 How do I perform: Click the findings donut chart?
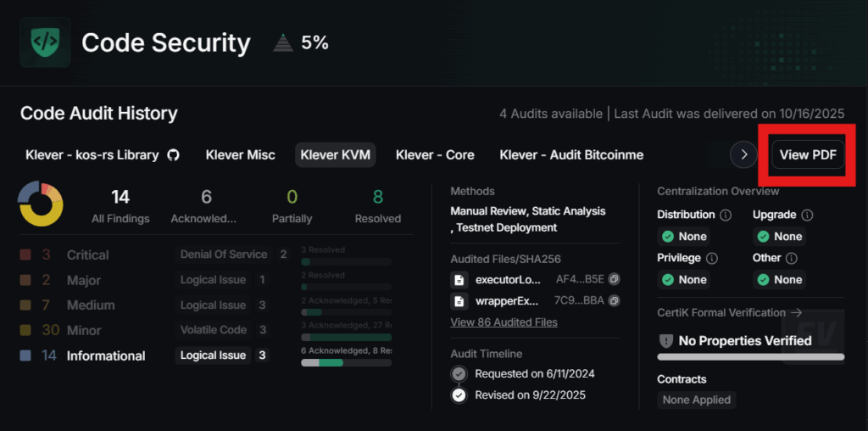tap(41, 204)
